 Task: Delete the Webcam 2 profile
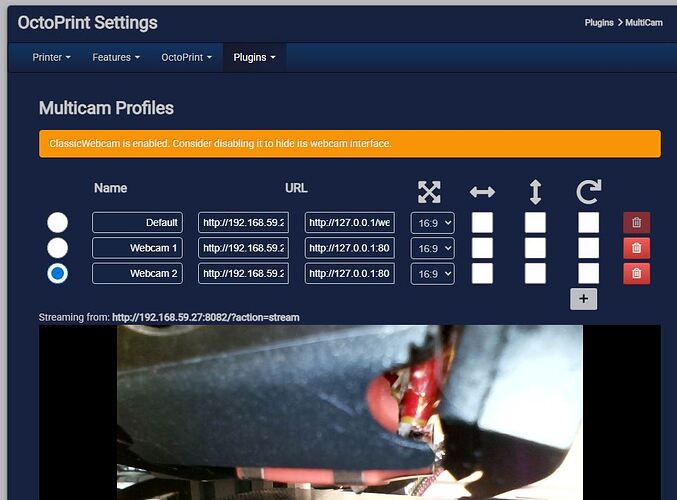click(x=636, y=273)
